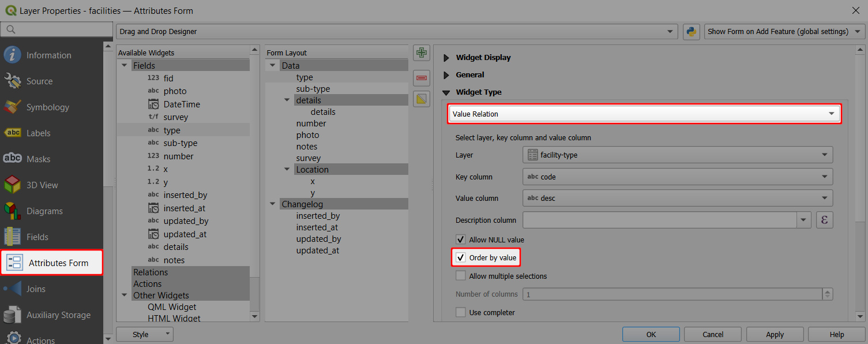Switch to the Labels tab label
The width and height of the screenshot is (868, 344).
click(39, 133)
